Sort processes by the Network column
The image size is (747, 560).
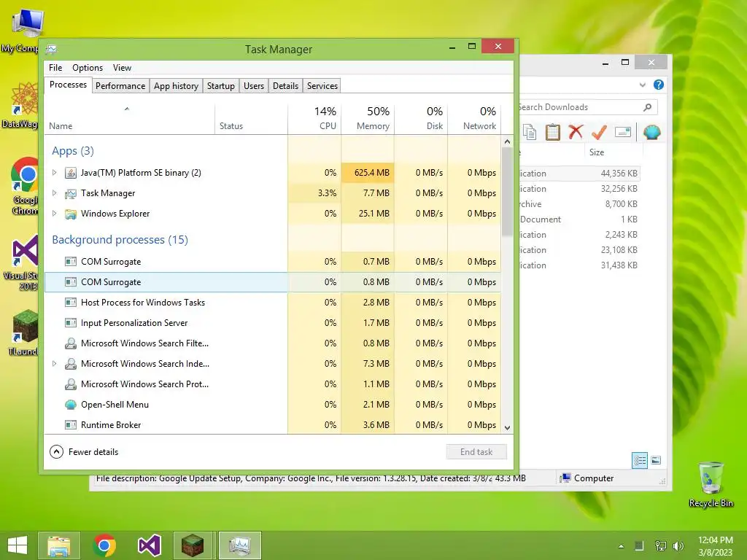(474, 118)
